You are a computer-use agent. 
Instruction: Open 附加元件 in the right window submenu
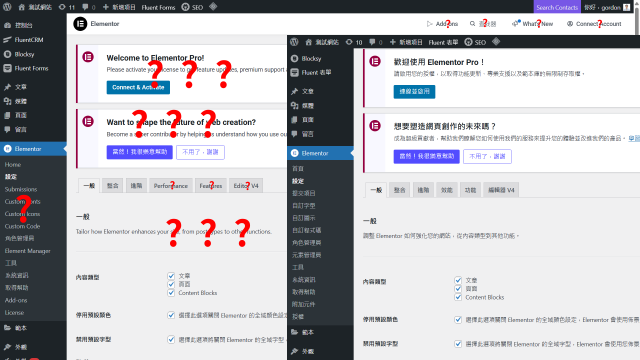(x=304, y=304)
